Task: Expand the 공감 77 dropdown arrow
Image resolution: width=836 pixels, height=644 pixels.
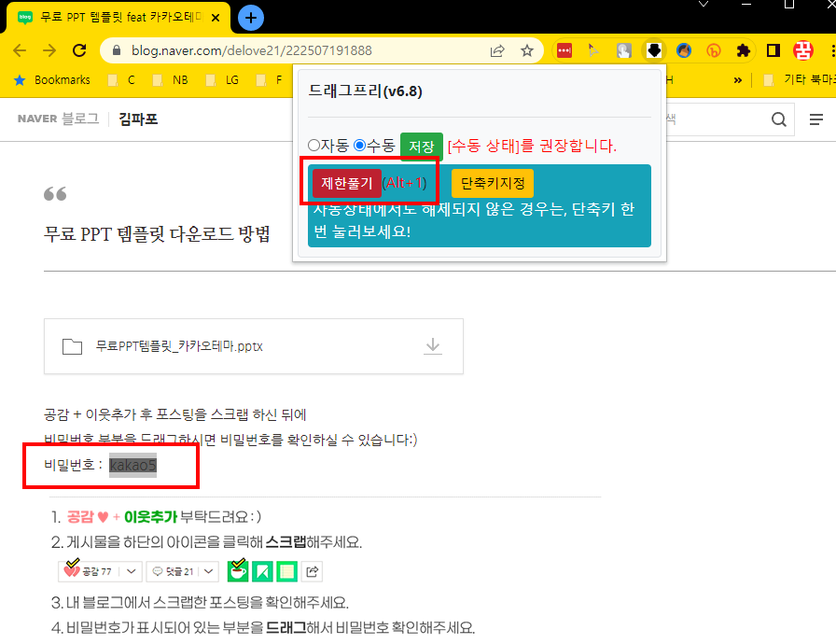Action: [132, 571]
